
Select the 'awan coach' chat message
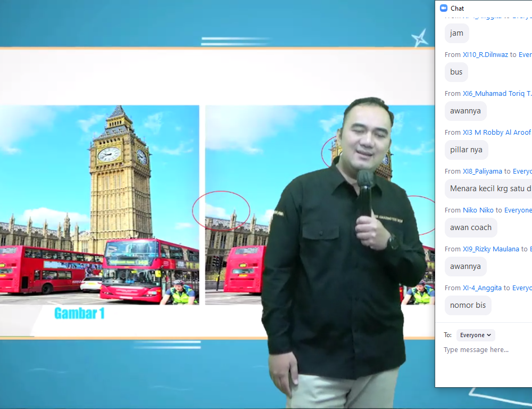point(471,227)
